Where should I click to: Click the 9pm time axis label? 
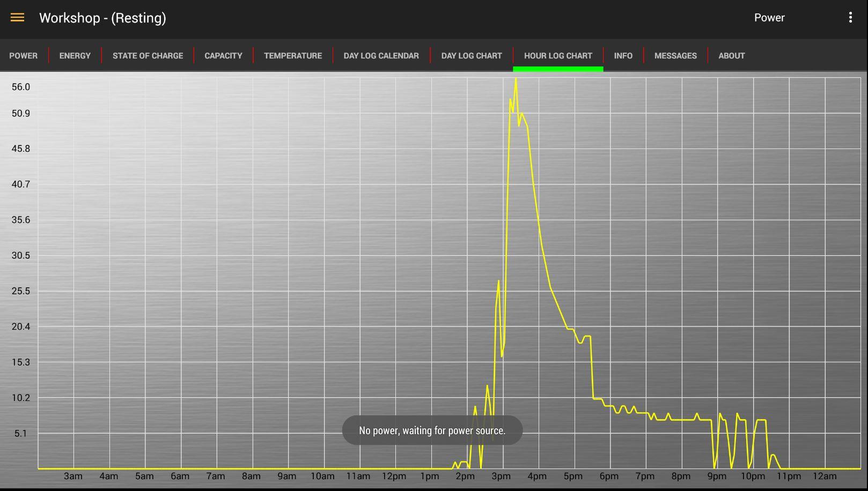pos(717,476)
